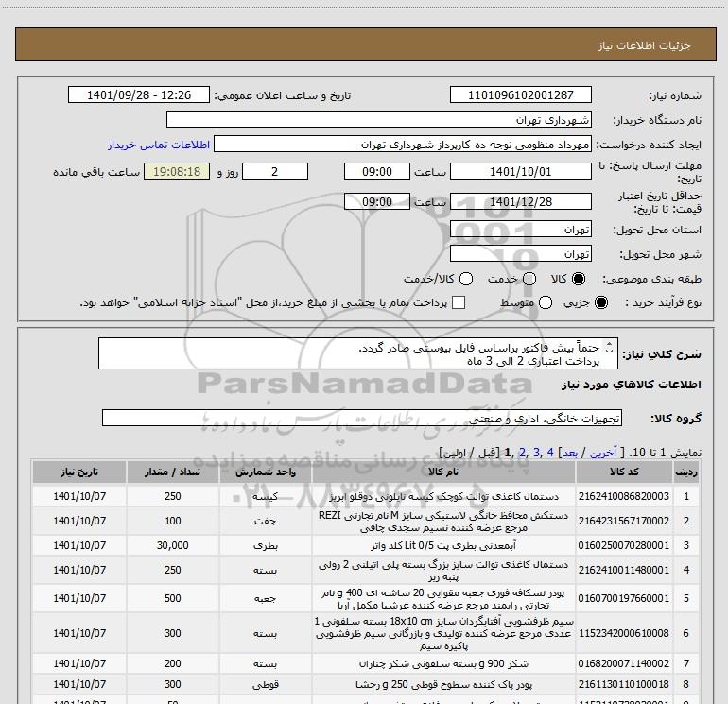
Task: Click the آبمعدنی بطری پت item name
Action: (x=443, y=545)
